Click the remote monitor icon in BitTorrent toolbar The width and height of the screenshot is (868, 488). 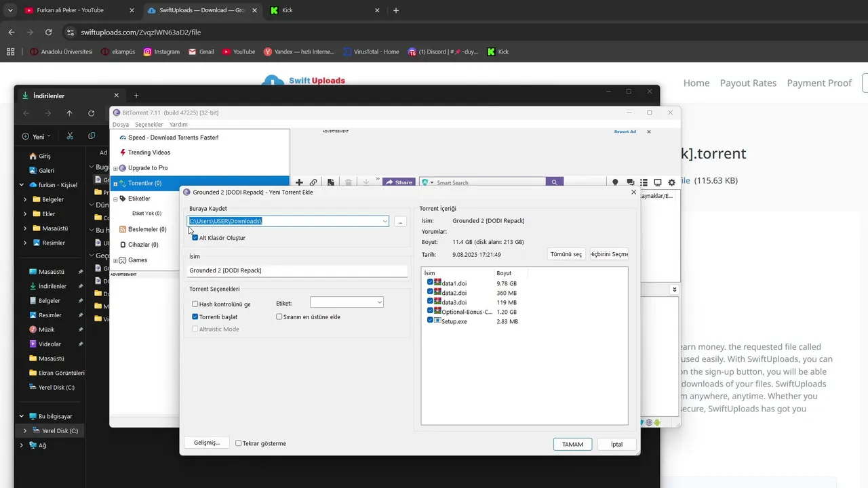coord(658,182)
